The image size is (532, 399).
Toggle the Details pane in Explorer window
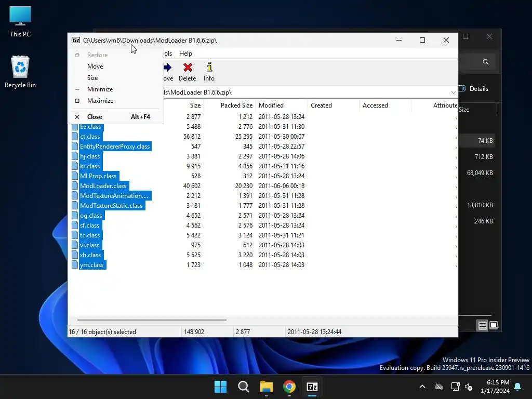click(474, 88)
